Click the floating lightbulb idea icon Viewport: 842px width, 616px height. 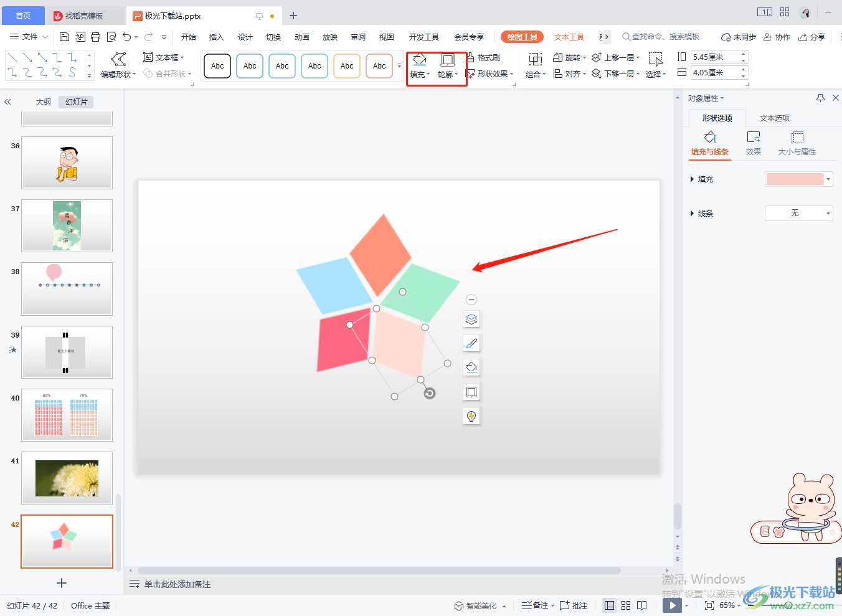[471, 416]
